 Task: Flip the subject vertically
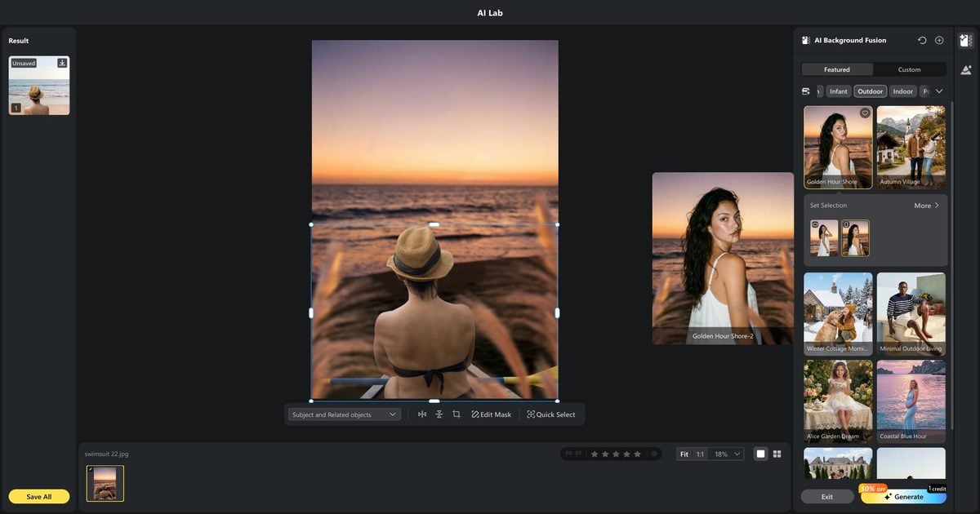[439, 414]
